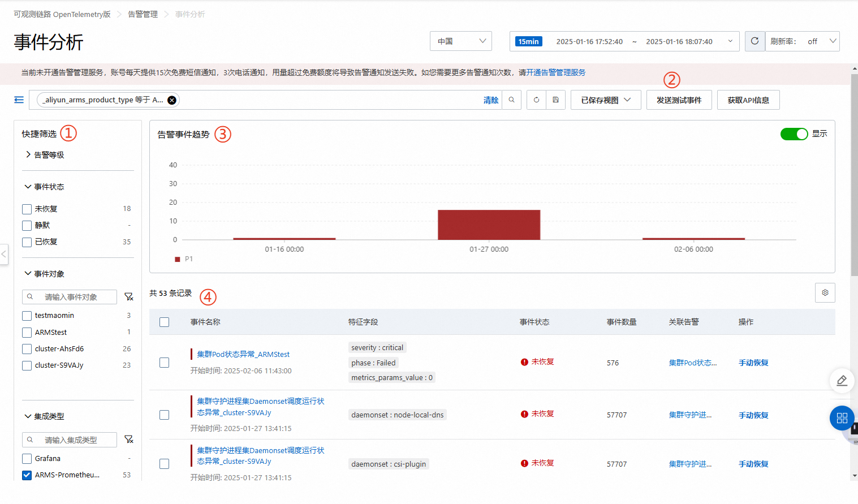Open the 开通告警管理服务 link
The height and width of the screenshot is (504, 858).
(x=556, y=72)
